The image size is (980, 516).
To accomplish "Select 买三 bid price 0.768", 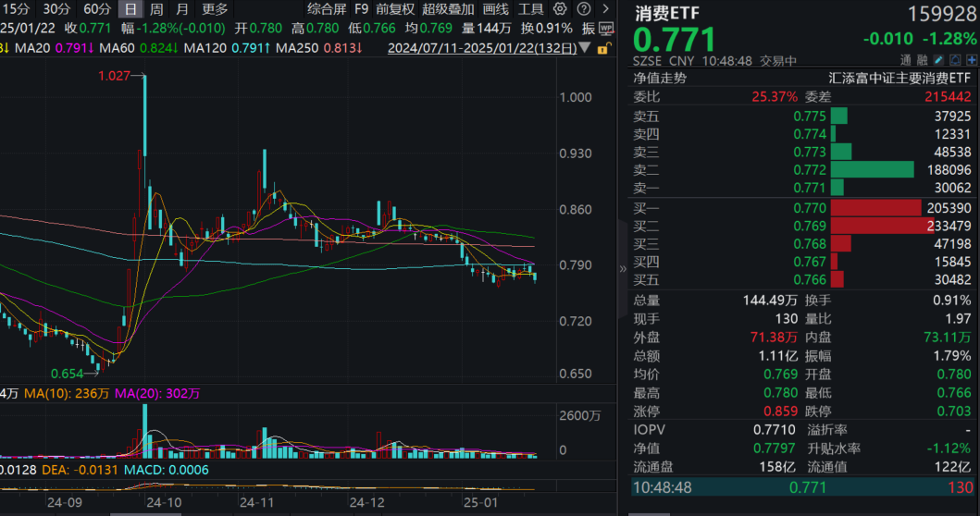I will pyautogui.click(x=810, y=243).
